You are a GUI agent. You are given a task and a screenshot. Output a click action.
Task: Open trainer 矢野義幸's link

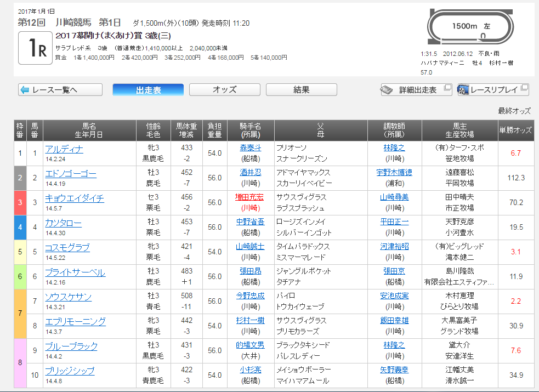coord(394,370)
